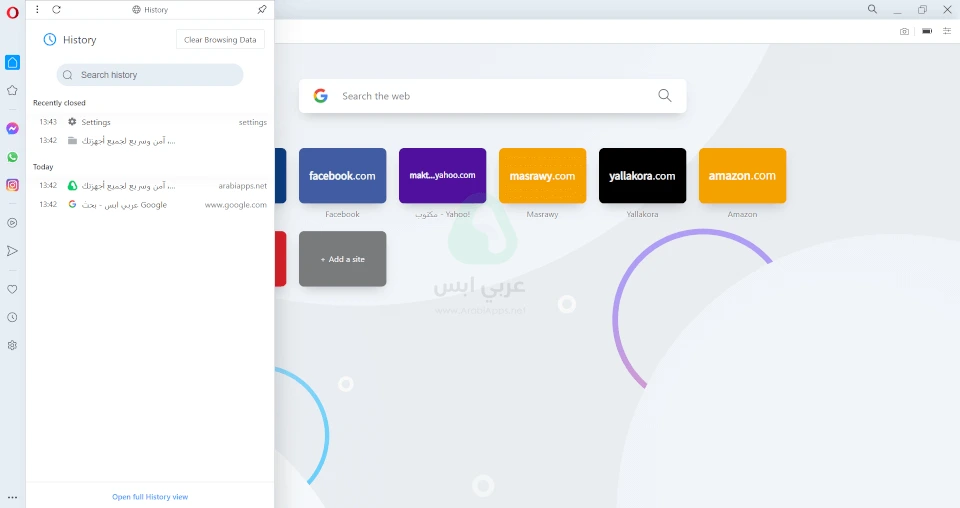Focus the Search history field
The width and height of the screenshot is (960, 508).
click(x=150, y=75)
